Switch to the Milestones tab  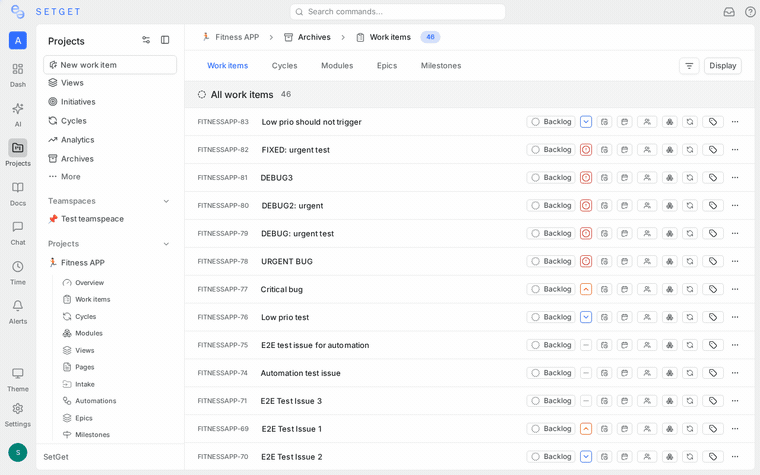tap(441, 66)
